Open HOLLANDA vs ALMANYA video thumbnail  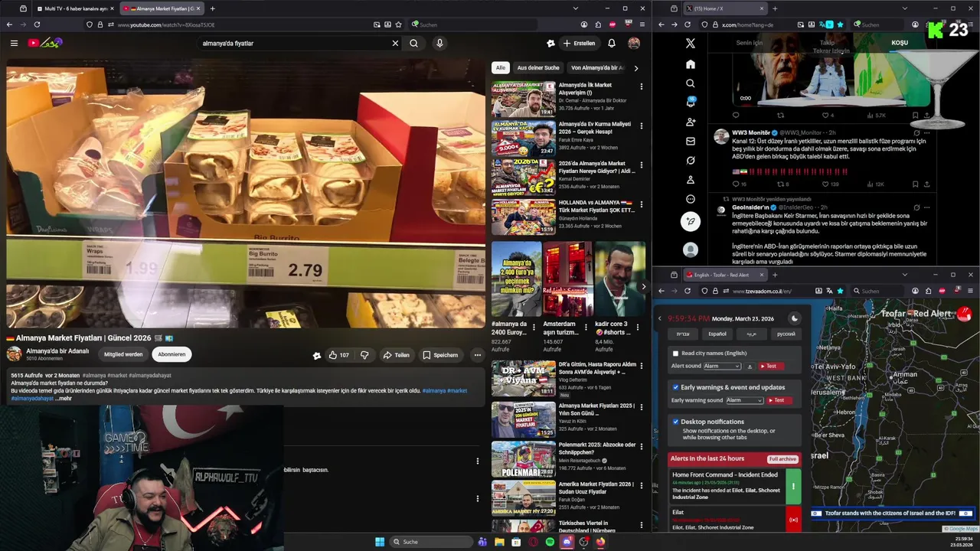524,217
